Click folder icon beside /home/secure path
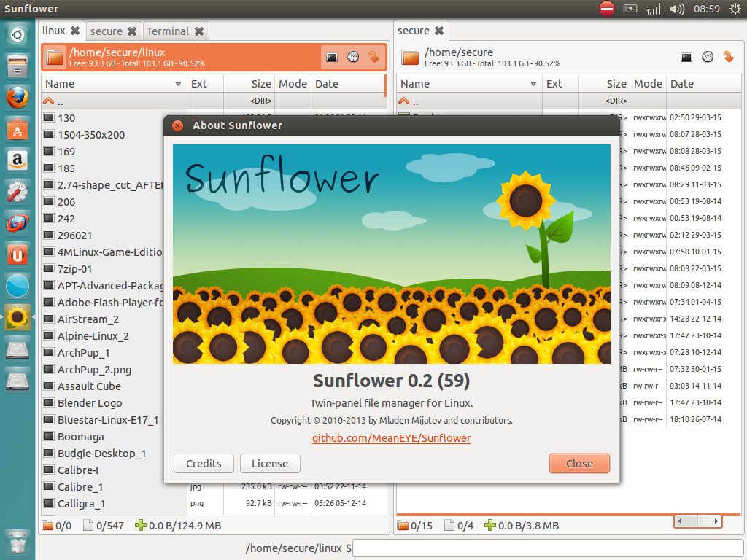The image size is (747, 560). coord(410,57)
